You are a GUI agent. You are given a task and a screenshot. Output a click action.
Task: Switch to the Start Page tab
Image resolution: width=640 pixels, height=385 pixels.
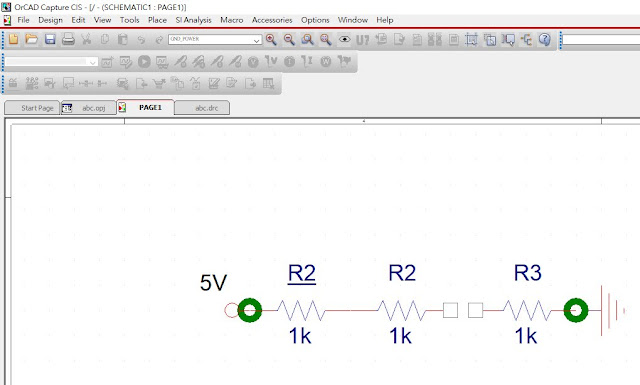click(x=32, y=108)
